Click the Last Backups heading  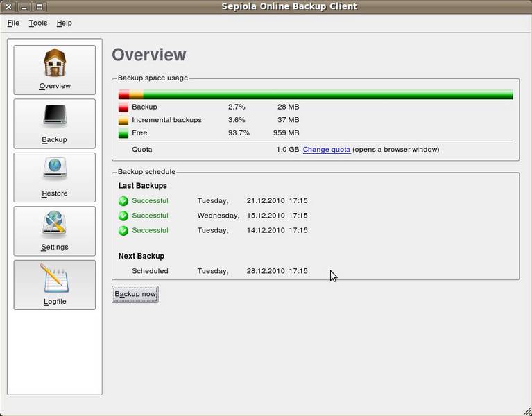pyautogui.click(x=142, y=186)
